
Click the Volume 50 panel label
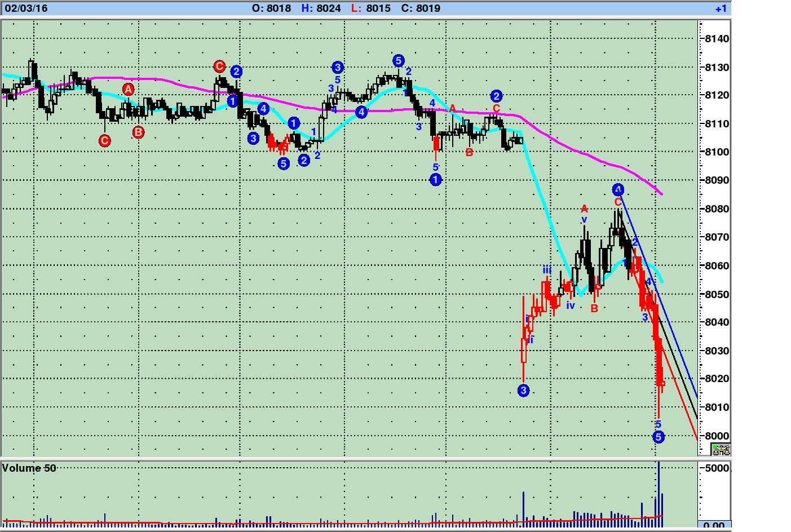click(29, 468)
